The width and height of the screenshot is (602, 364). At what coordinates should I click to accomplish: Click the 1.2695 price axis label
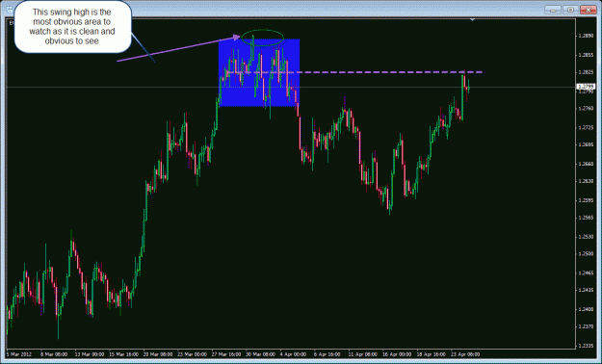pyautogui.click(x=586, y=144)
